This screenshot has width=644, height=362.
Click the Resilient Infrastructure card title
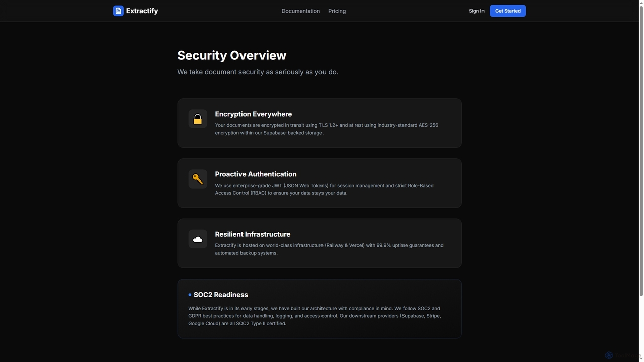(253, 234)
